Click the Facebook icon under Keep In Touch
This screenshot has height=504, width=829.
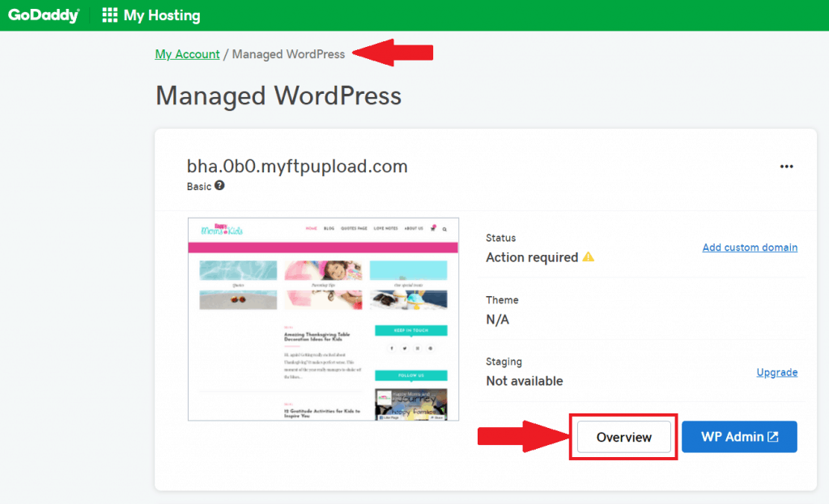point(392,349)
